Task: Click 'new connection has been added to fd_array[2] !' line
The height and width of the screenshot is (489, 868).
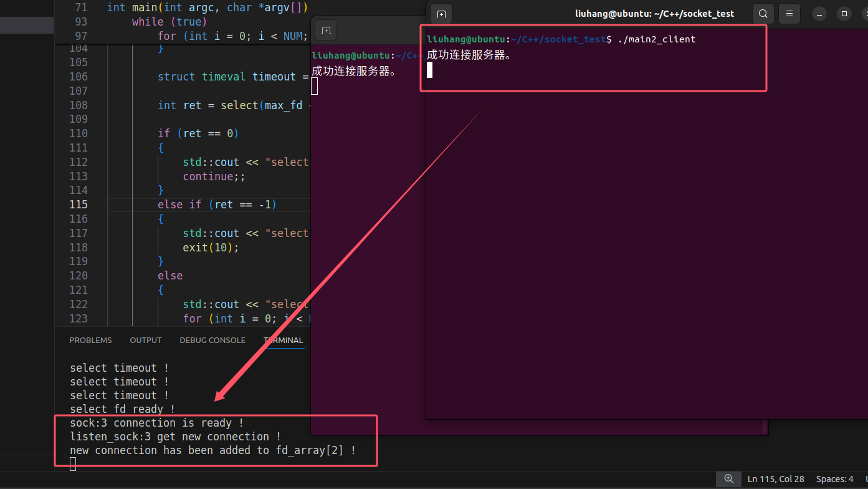Action: (213, 450)
